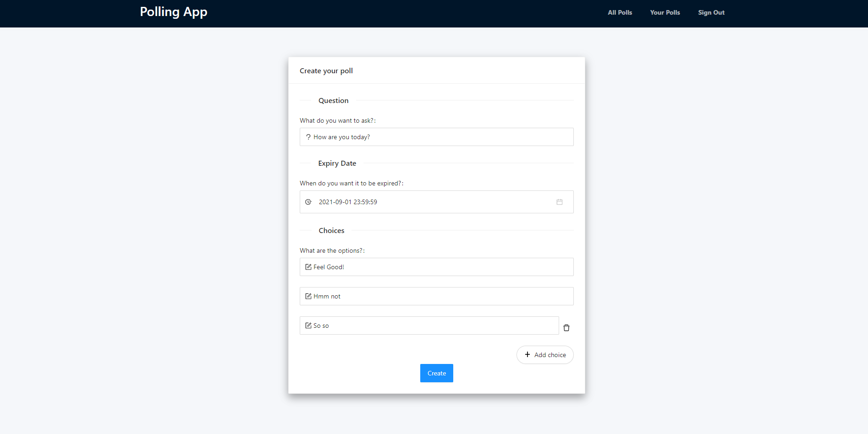Delete the "So so" choice via trash icon

click(x=566, y=327)
